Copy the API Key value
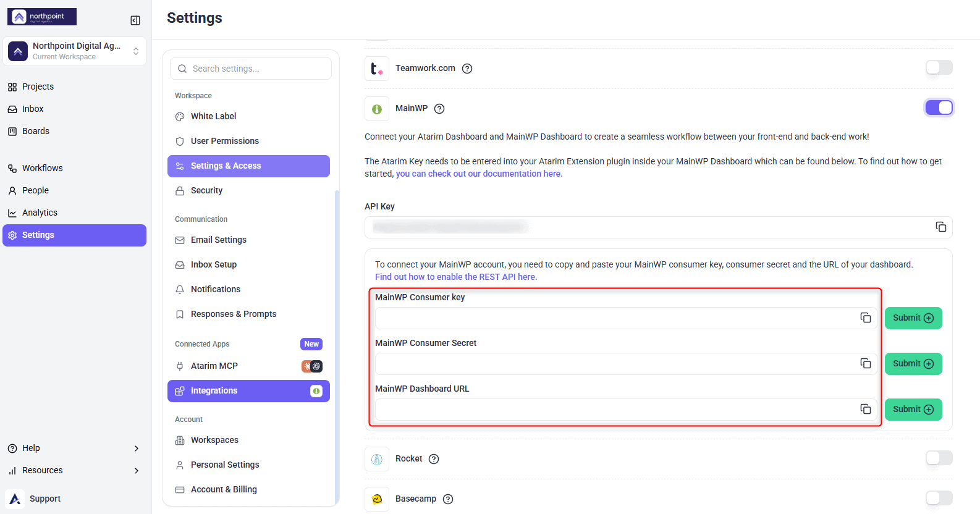980x514 pixels. [x=941, y=227]
